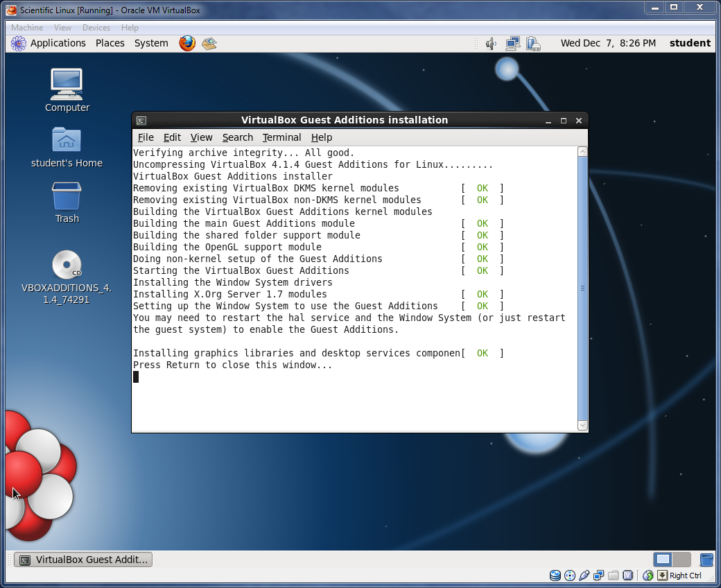Click the VirtualBox icon in the host title bar
The image size is (721, 588).
tap(11, 10)
